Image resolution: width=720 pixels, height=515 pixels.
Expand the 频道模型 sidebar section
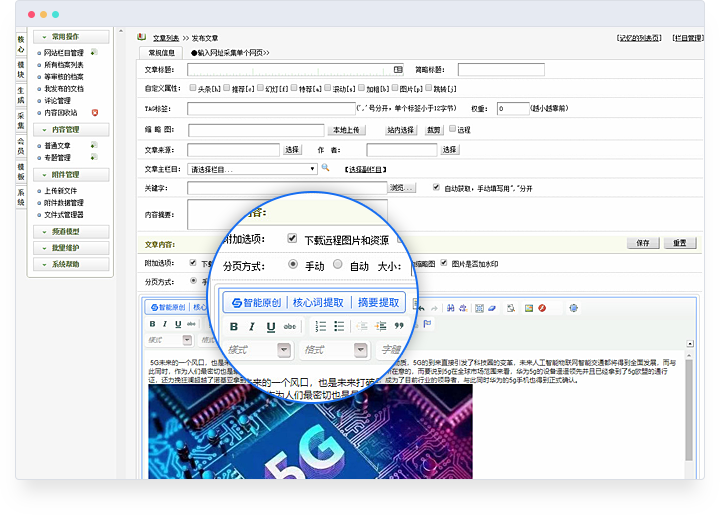pos(71,232)
